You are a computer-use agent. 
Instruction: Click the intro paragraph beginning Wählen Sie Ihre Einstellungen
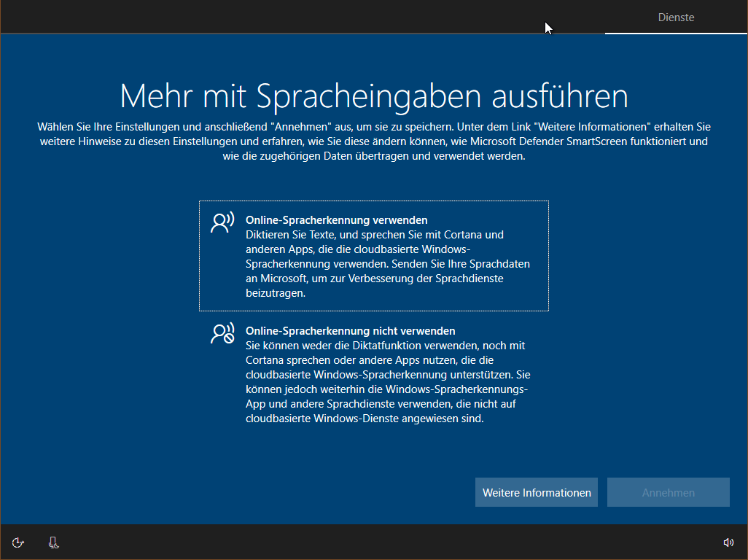374,141
